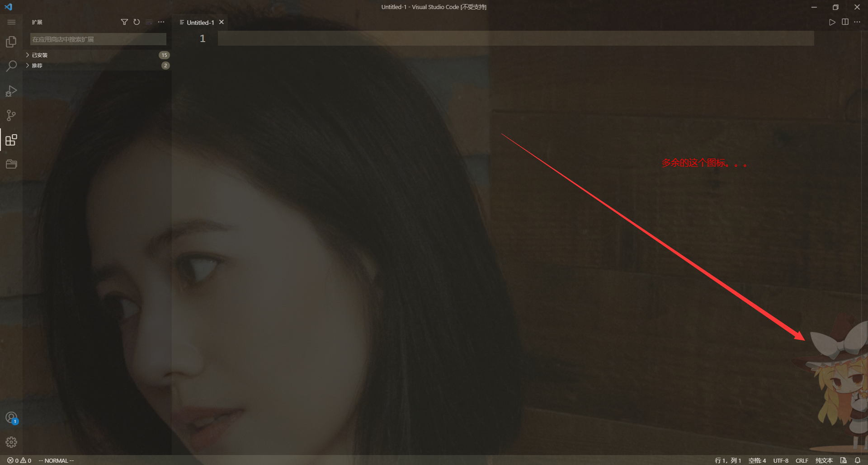
Task: Minimize the VS Code window
Action: [814, 7]
